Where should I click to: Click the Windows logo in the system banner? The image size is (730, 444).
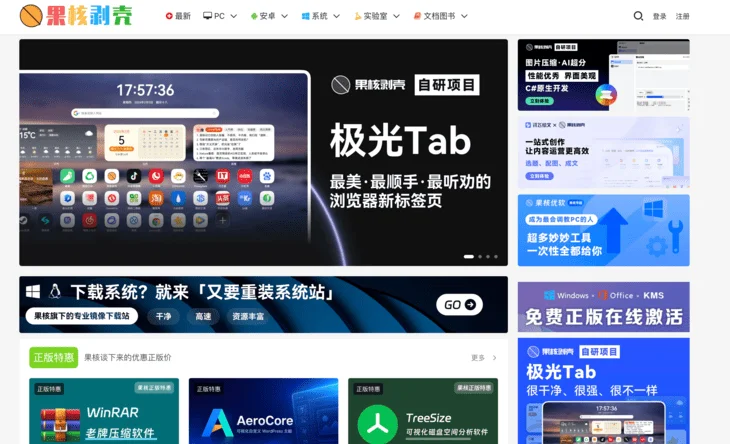pyautogui.click(x=33, y=292)
